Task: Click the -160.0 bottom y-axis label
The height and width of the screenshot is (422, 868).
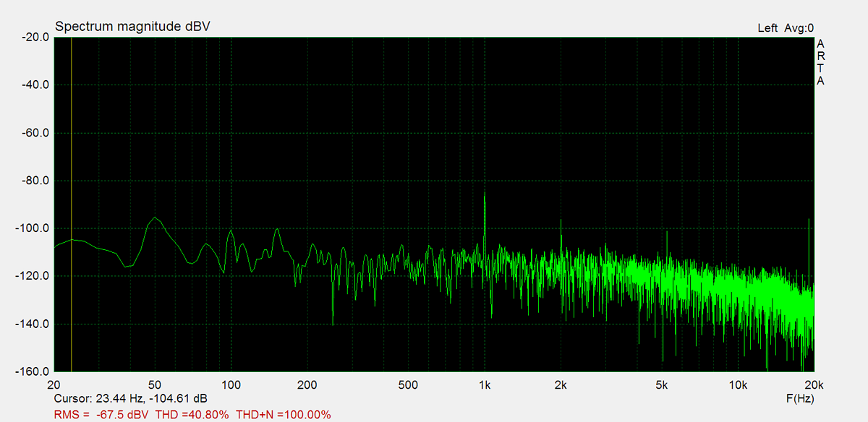Action: pos(31,371)
